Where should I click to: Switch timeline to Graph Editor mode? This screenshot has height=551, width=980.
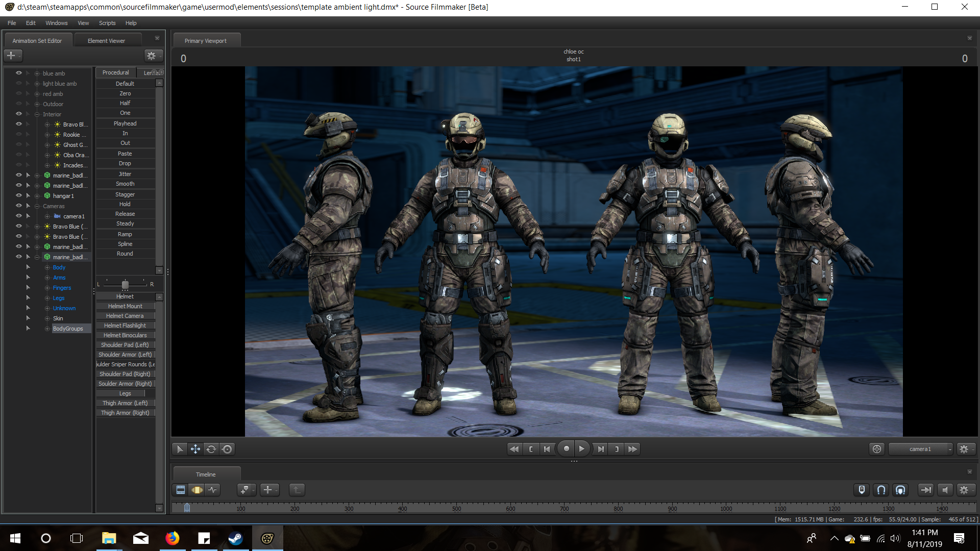click(213, 490)
